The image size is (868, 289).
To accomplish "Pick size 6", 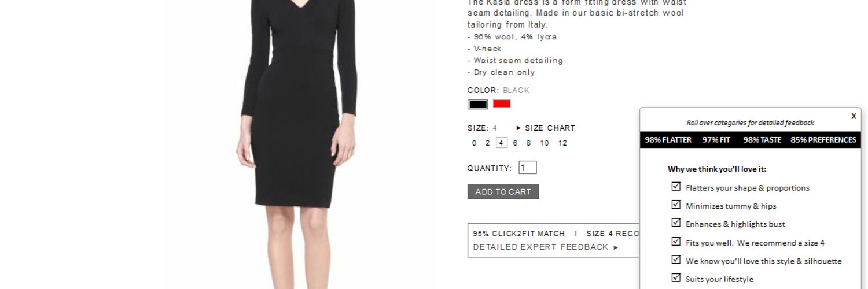I will pos(515,143).
